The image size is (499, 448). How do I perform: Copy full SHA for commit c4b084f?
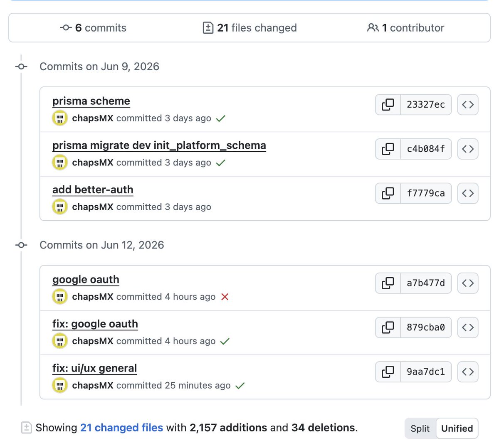(x=388, y=149)
